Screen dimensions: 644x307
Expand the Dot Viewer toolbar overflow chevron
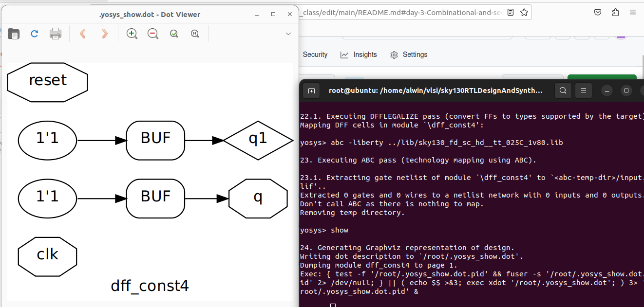pyautogui.click(x=288, y=34)
